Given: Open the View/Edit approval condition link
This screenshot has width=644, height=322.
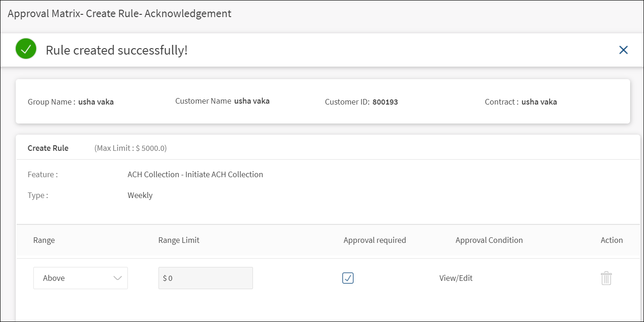Looking at the screenshot, I should [456, 278].
